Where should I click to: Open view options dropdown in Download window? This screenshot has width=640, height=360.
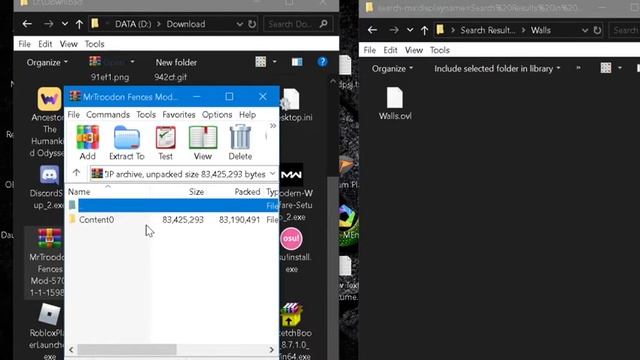pyautogui.click(x=274, y=62)
